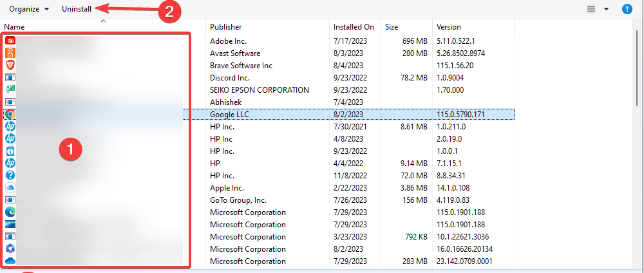Click the 4/8/2023 install date
The width and height of the screenshot is (644, 273).
pyautogui.click(x=348, y=139)
